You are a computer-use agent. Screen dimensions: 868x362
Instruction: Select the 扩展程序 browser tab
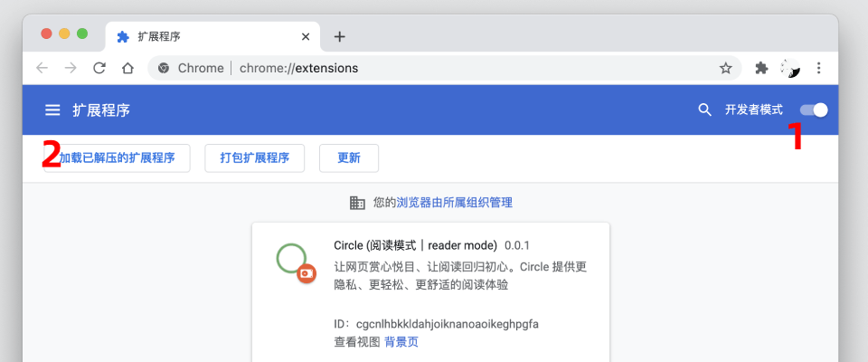(212, 36)
